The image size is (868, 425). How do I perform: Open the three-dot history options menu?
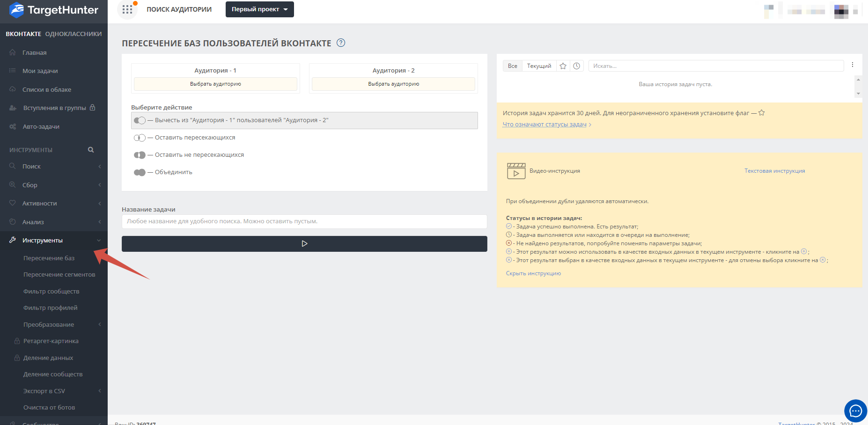(853, 65)
